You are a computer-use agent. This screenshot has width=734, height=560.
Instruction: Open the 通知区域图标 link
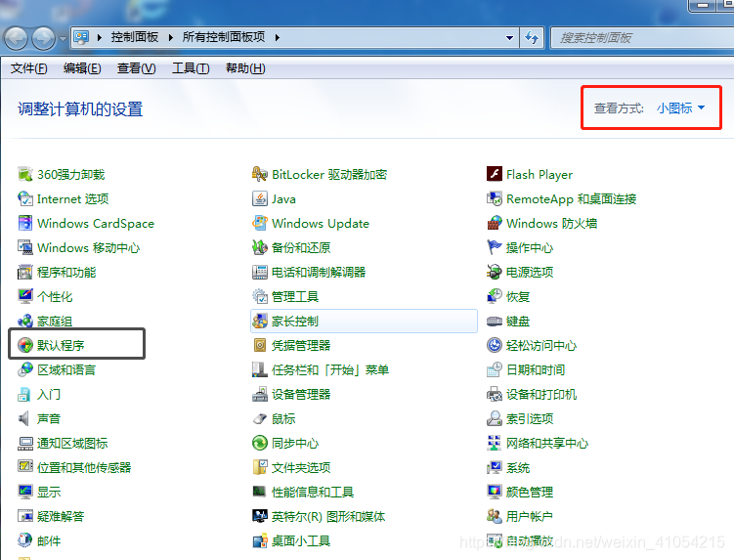(72, 443)
